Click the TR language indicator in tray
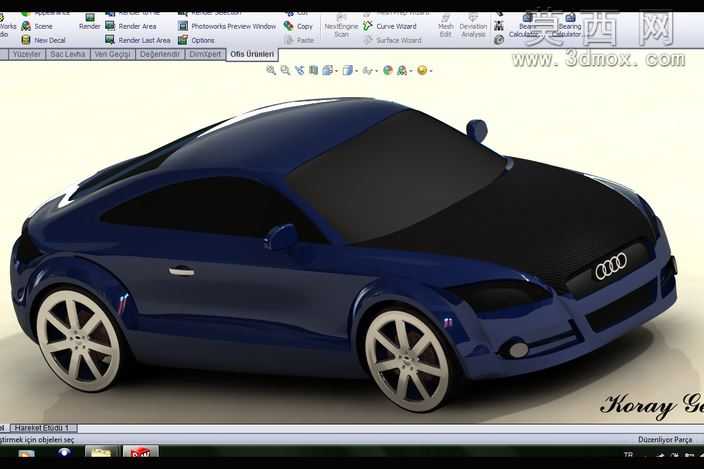Viewport: 704px width, 469px height. [629, 455]
